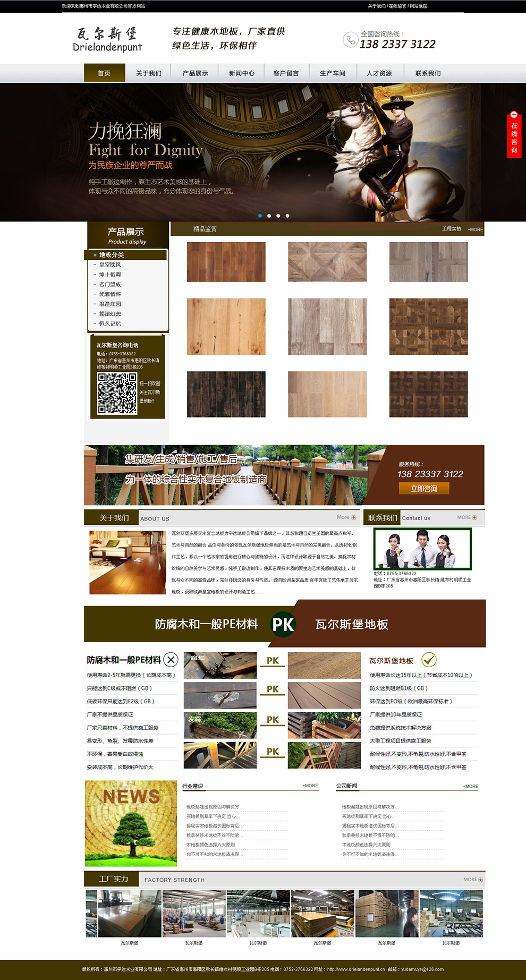
Task: Click the phone hotline icon in header
Action: pyautogui.click(x=350, y=40)
